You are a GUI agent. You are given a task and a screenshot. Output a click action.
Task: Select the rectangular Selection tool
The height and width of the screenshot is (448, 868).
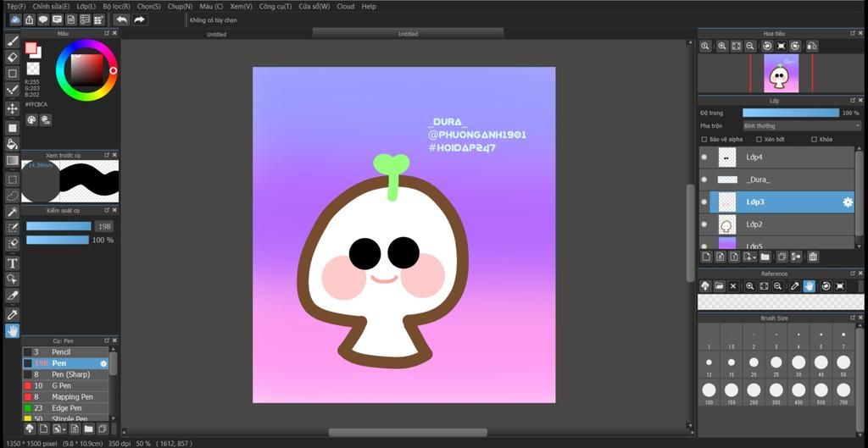tap(12, 180)
